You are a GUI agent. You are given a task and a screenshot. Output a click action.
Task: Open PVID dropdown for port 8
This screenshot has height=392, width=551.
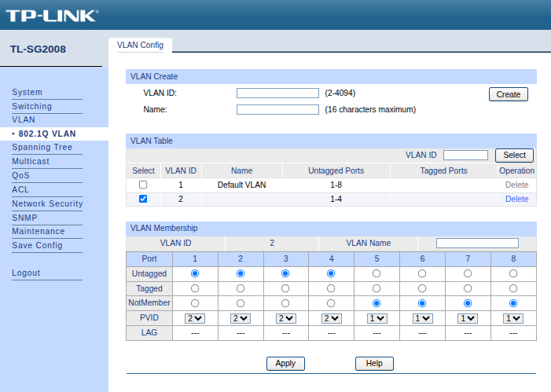[513, 318]
